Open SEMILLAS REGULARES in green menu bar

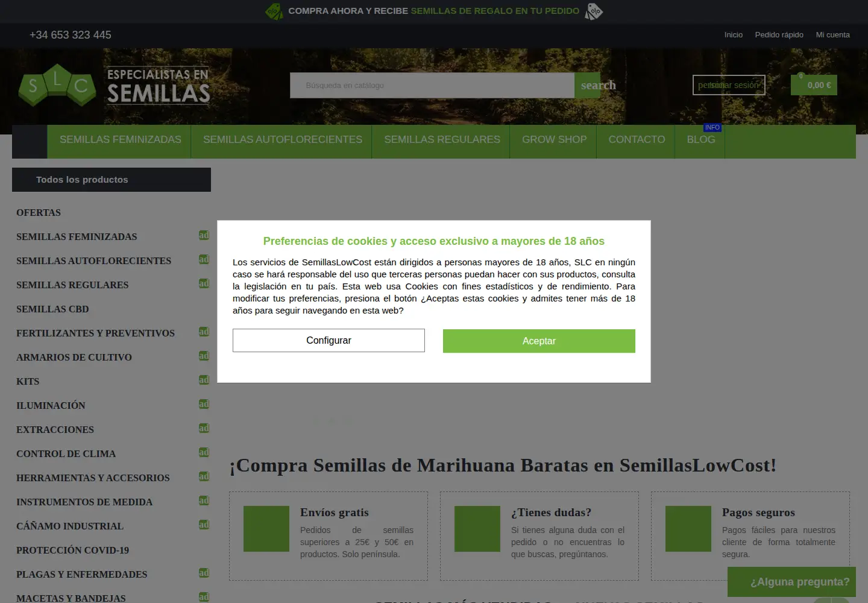[x=442, y=140]
